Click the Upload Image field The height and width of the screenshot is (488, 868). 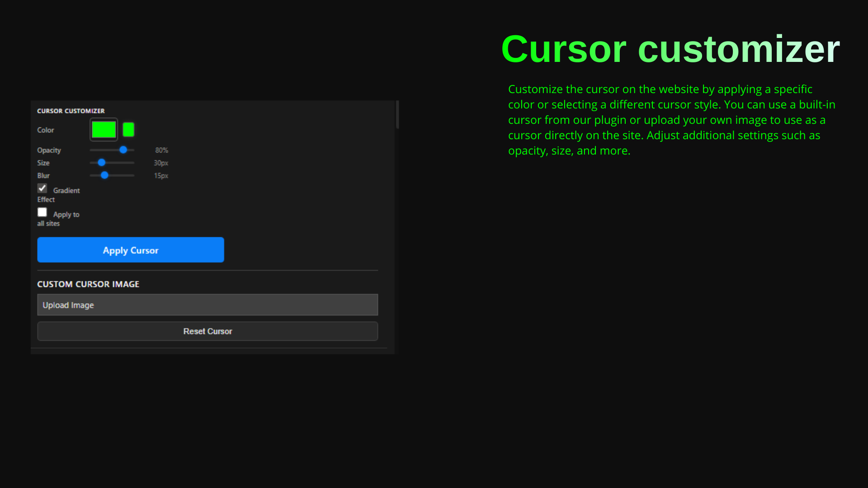click(208, 305)
